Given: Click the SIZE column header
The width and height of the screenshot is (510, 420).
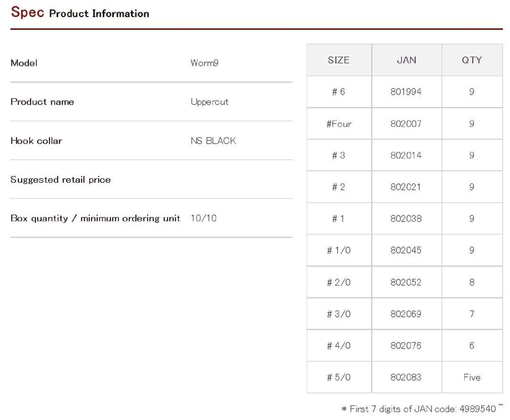Looking at the screenshot, I should (x=338, y=60).
